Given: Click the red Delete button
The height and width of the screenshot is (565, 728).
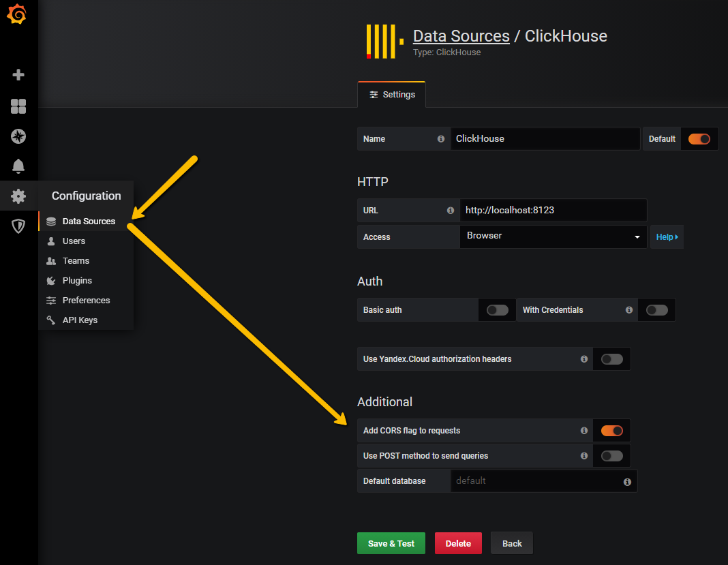Looking at the screenshot, I should (458, 543).
